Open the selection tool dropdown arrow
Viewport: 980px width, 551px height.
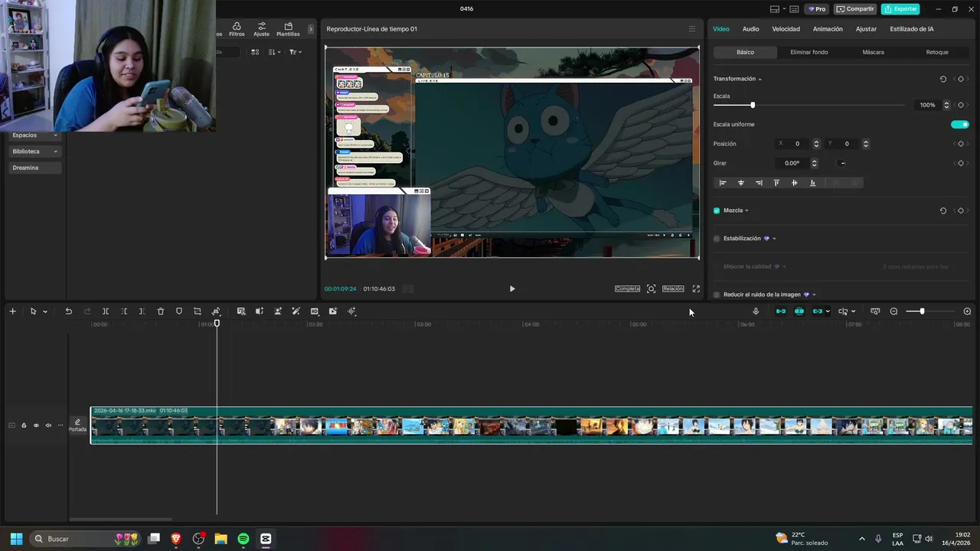tap(45, 311)
